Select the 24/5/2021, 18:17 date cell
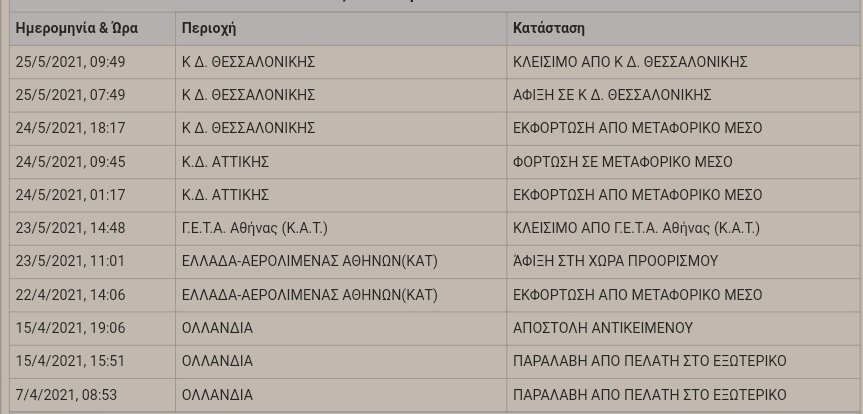This screenshot has height=414, width=863. pyautogui.click(x=70, y=128)
